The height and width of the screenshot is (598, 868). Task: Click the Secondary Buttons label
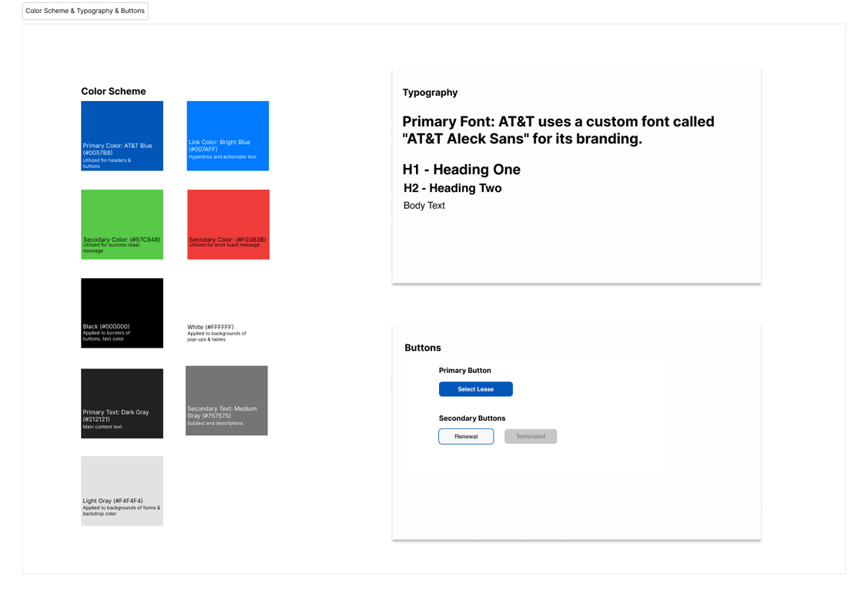click(x=472, y=418)
